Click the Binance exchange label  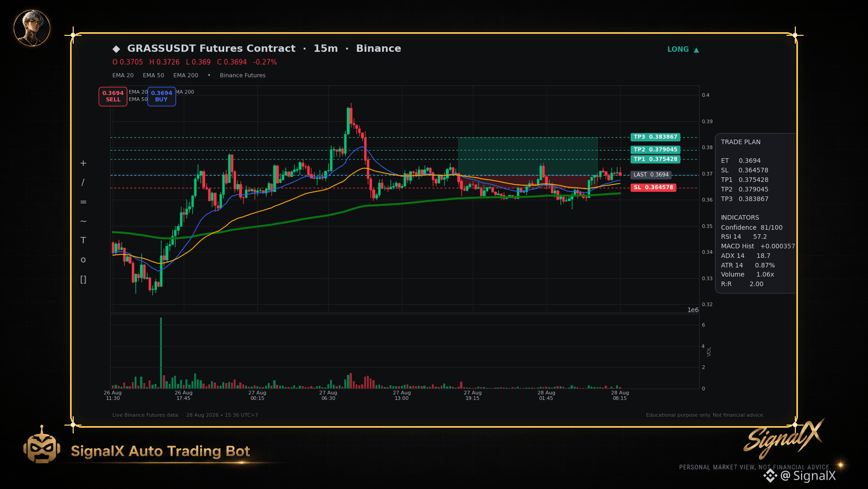378,48
